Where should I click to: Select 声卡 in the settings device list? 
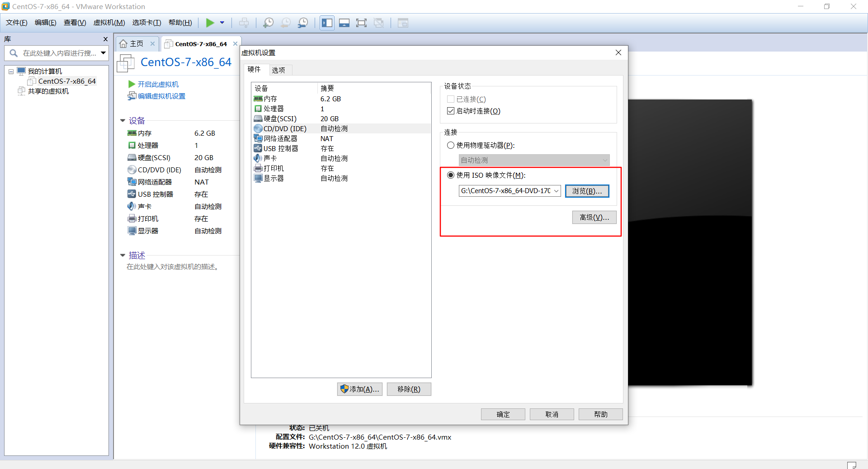click(x=341, y=158)
